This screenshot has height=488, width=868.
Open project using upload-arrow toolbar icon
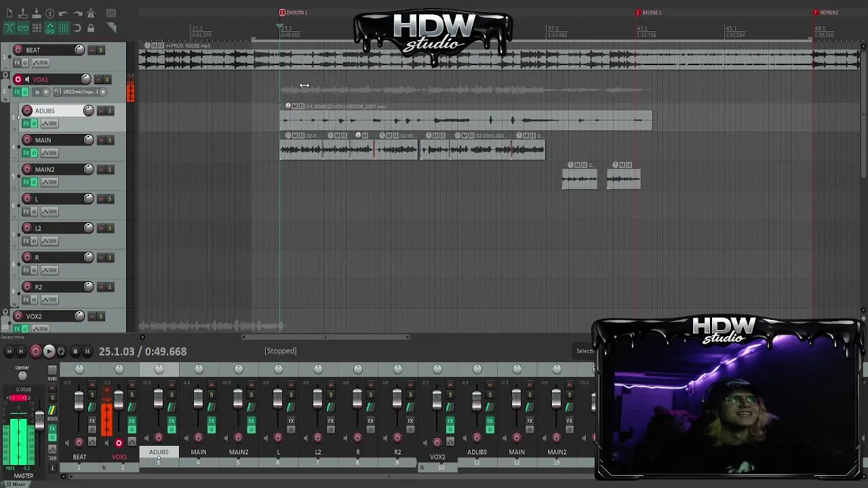[x=22, y=14]
